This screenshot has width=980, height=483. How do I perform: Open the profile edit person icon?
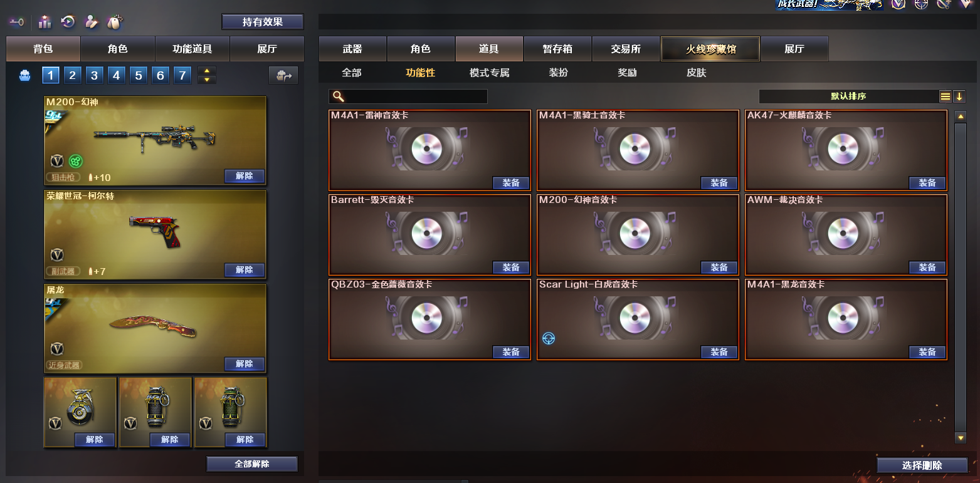[92, 22]
